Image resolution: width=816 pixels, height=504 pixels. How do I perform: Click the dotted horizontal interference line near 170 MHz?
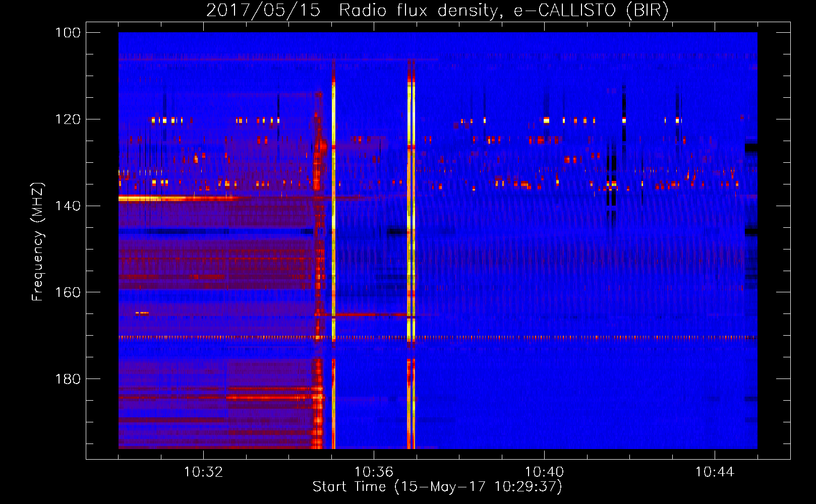438,338
